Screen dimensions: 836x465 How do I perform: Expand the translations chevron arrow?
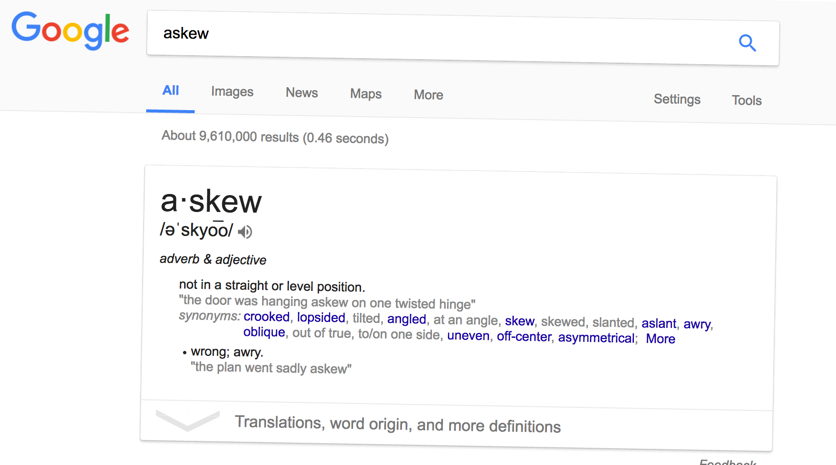[x=187, y=420]
